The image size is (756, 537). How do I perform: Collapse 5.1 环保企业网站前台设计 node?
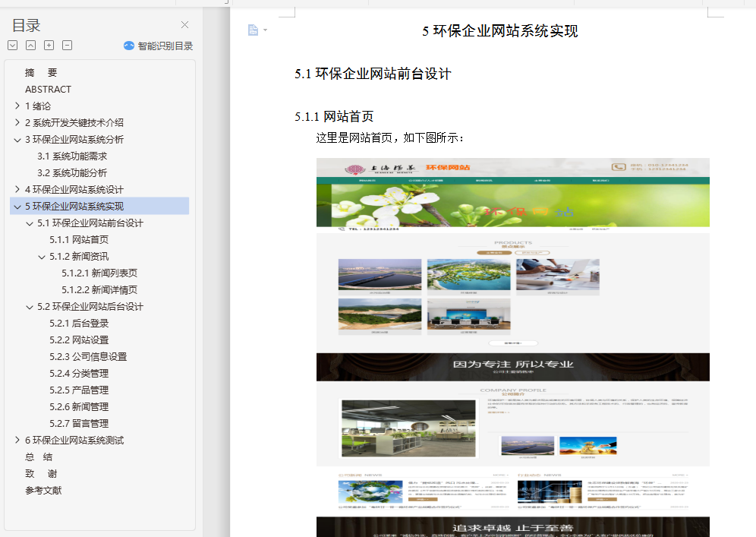tap(30, 223)
